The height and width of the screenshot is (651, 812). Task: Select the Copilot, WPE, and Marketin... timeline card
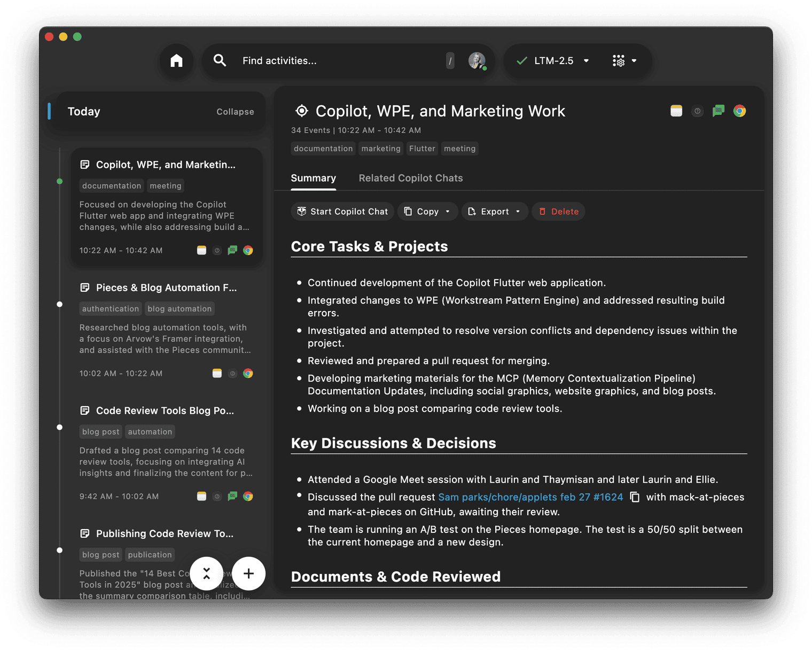pos(167,206)
